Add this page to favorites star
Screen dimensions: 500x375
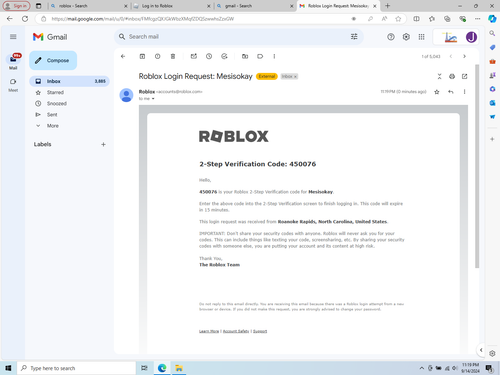(398, 19)
